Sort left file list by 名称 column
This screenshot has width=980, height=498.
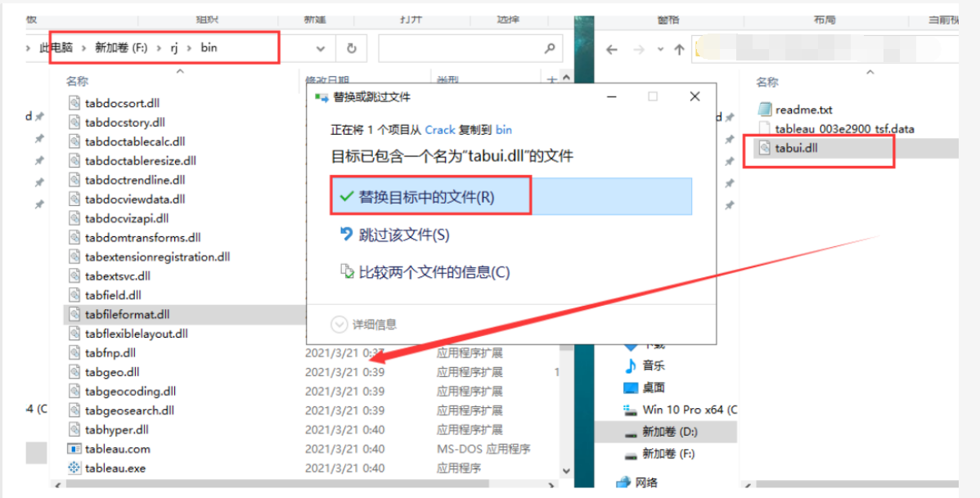(x=78, y=81)
